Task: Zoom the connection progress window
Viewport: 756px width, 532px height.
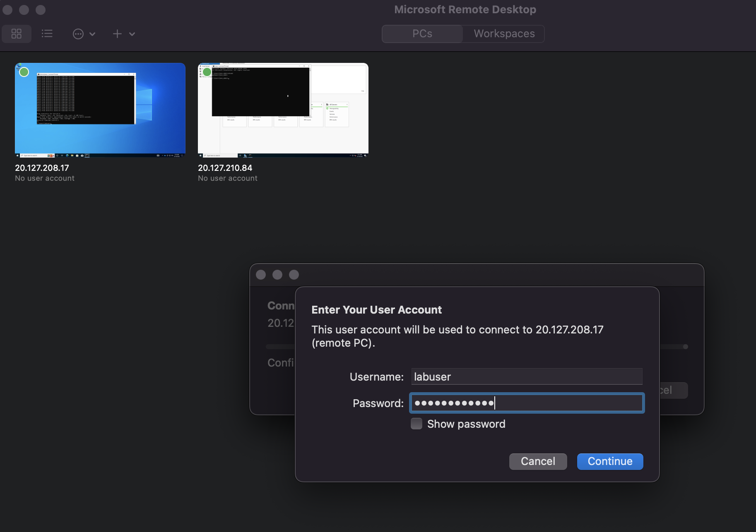Action: (294, 275)
